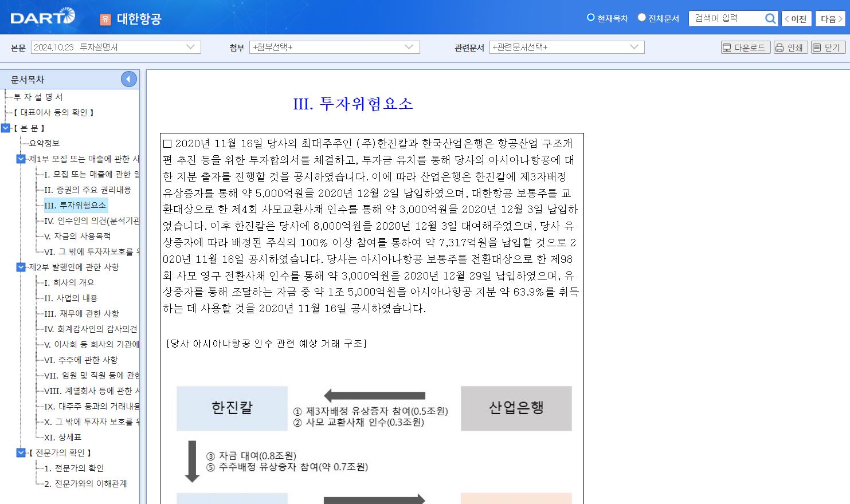Screen dimensions: 850x504
Task: Select the 현재목차 radio button
Action: click(590, 18)
